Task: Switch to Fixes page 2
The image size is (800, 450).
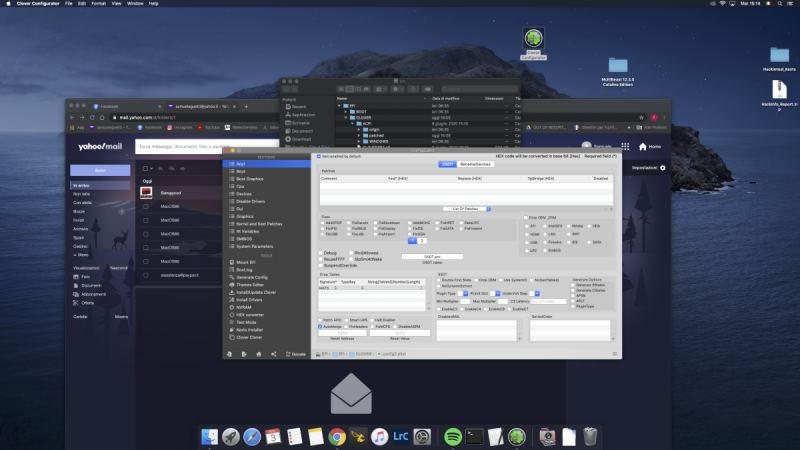Action: click(x=422, y=241)
